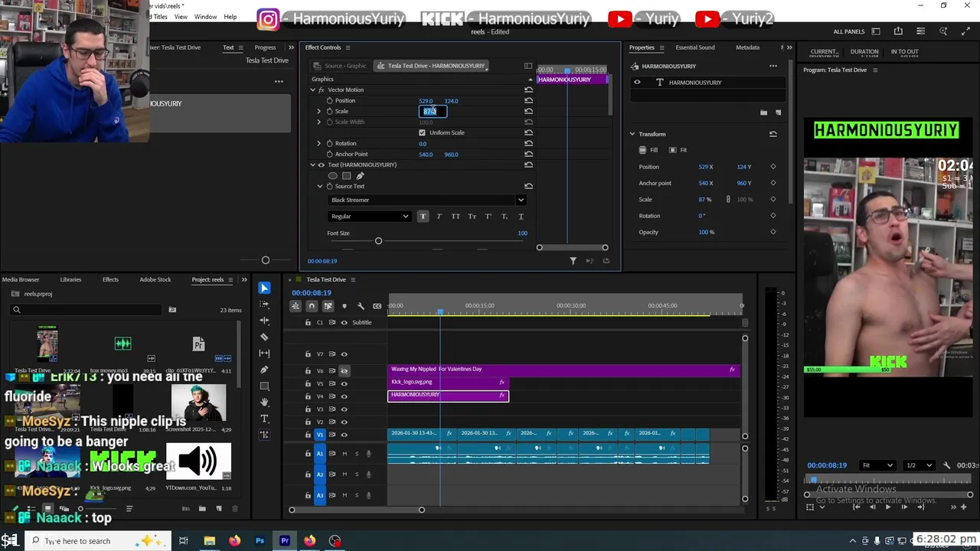
Task: Hide the V4 track output
Action: pos(344,396)
